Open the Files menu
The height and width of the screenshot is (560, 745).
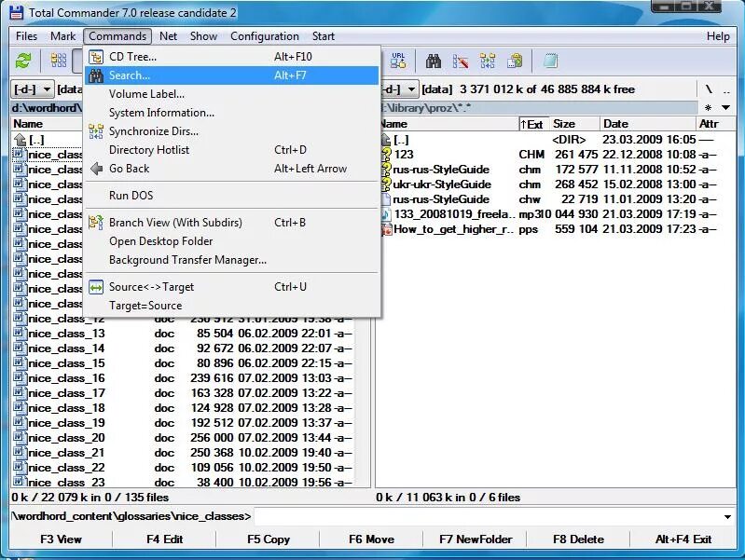click(x=27, y=36)
